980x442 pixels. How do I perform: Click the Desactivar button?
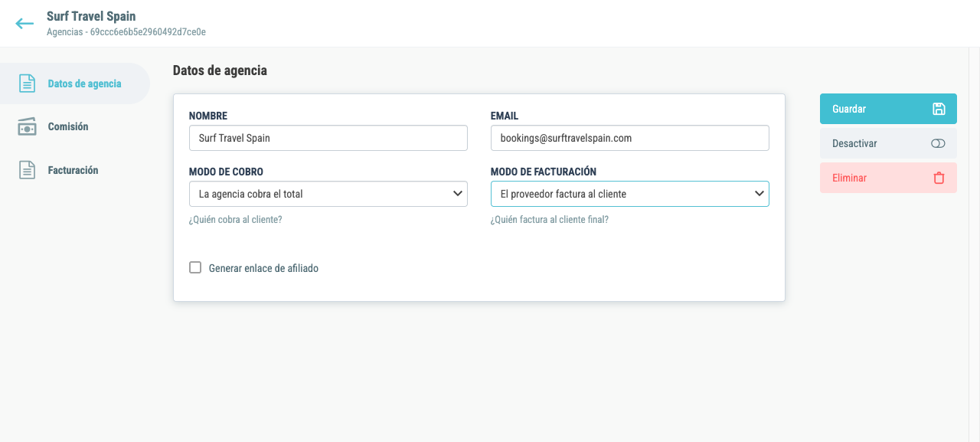(x=888, y=143)
